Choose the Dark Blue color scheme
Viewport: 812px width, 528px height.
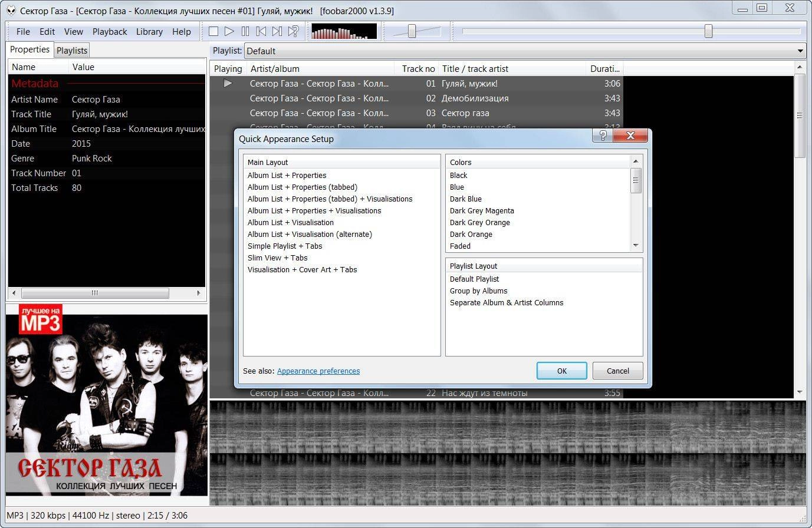tap(465, 199)
